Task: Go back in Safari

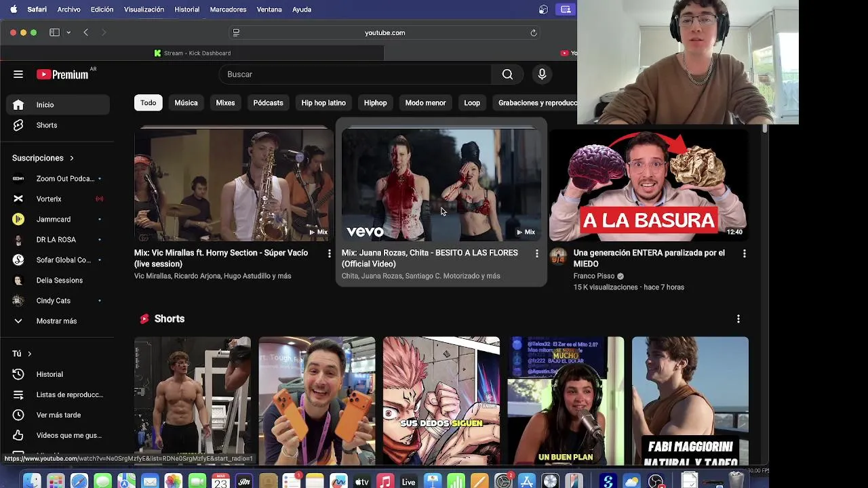Action: point(85,33)
